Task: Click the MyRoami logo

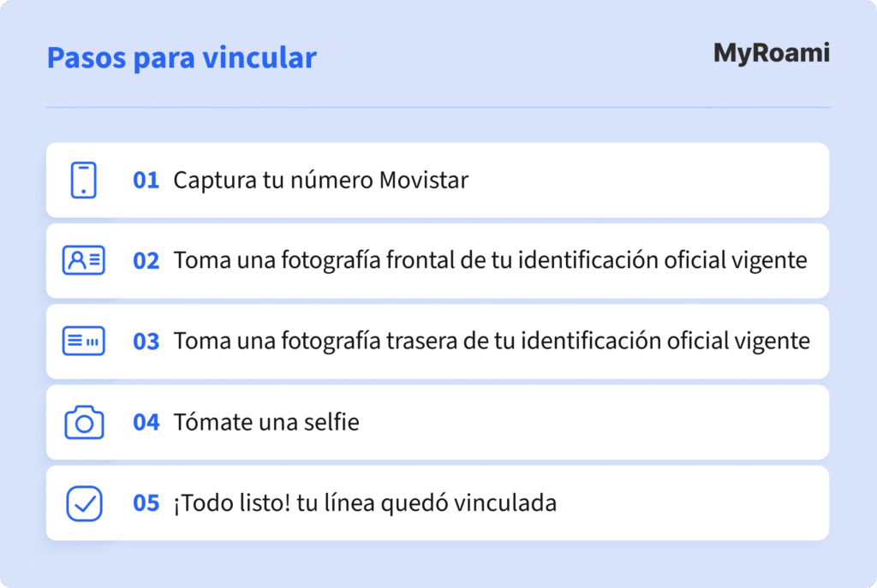Action: pyautogui.click(x=771, y=53)
